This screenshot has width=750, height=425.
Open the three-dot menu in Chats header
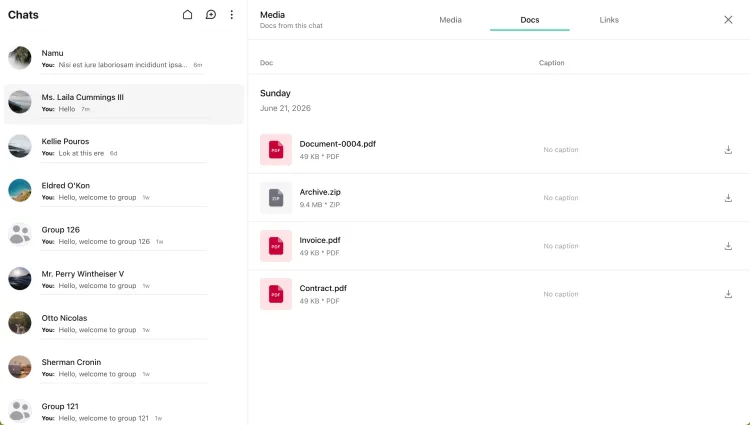tap(232, 15)
